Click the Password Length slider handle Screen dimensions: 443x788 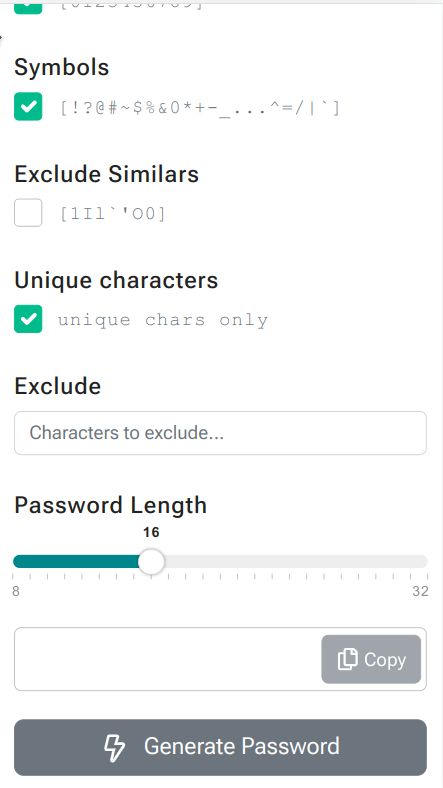[151, 561]
